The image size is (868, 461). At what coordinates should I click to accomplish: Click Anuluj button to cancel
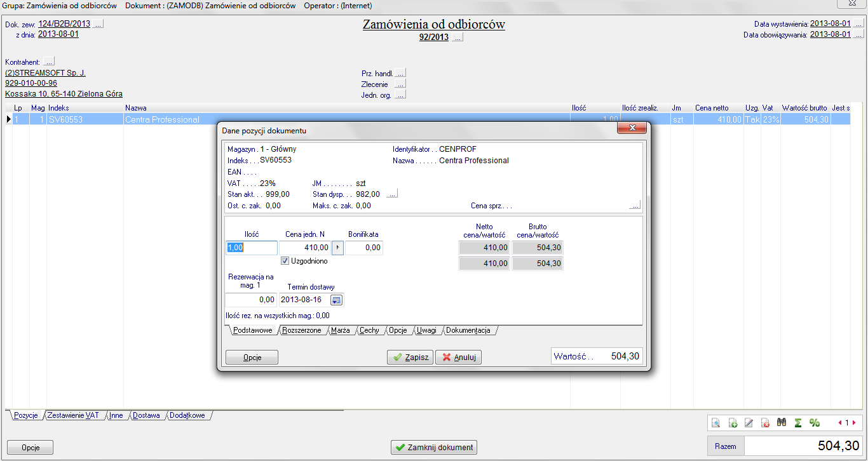coord(459,357)
